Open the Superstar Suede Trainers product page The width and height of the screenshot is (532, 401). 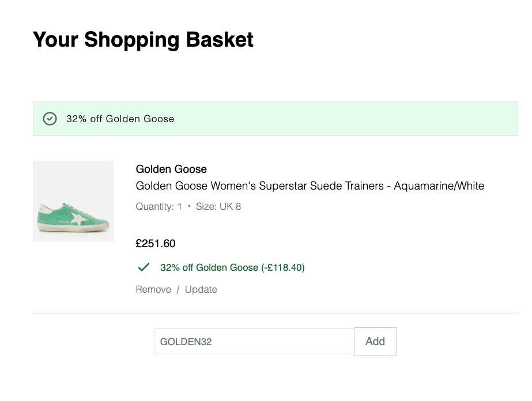(x=310, y=186)
